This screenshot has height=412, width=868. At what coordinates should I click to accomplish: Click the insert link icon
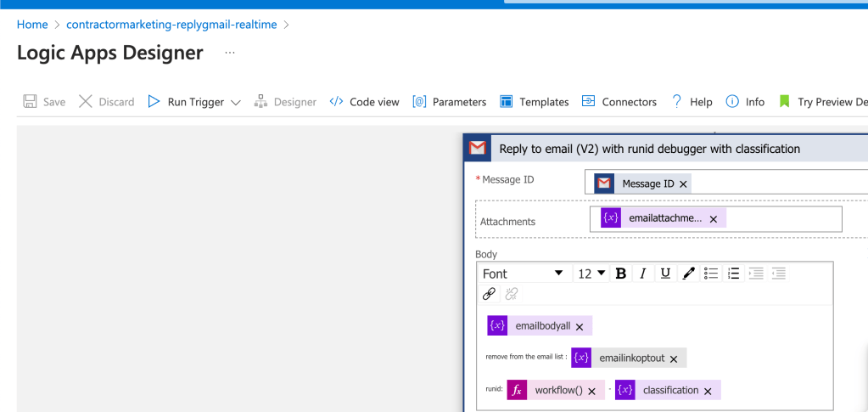tap(489, 294)
